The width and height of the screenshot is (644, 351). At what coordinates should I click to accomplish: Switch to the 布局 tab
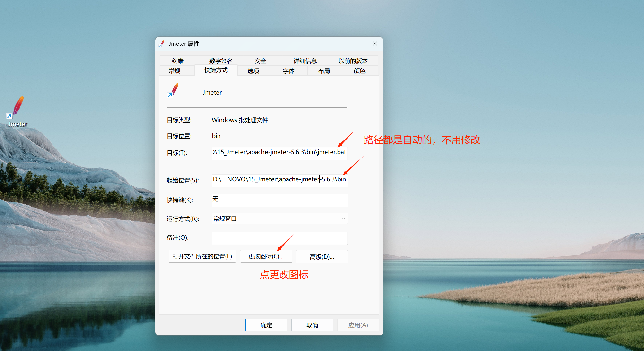pyautogui.click(x=324, y=71)
